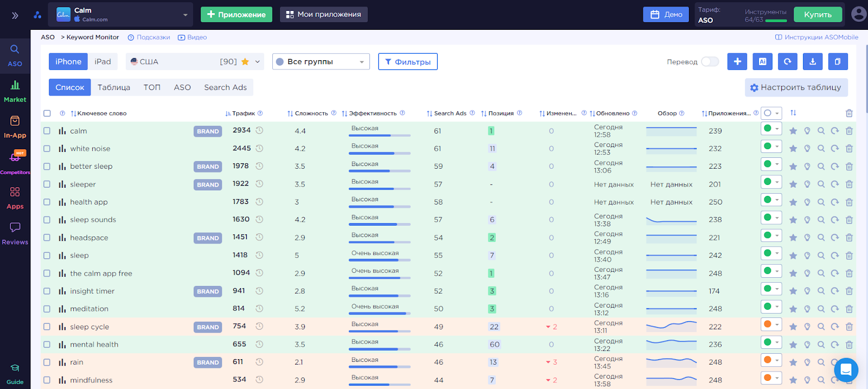Select the 'white noise' row checkbox

47,149
